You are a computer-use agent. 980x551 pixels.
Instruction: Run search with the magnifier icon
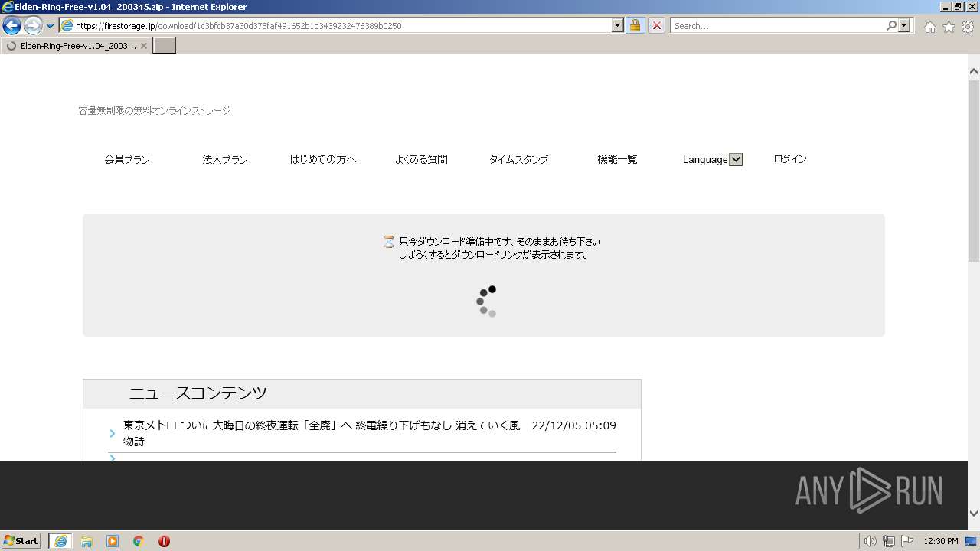[x=891, y=25]
